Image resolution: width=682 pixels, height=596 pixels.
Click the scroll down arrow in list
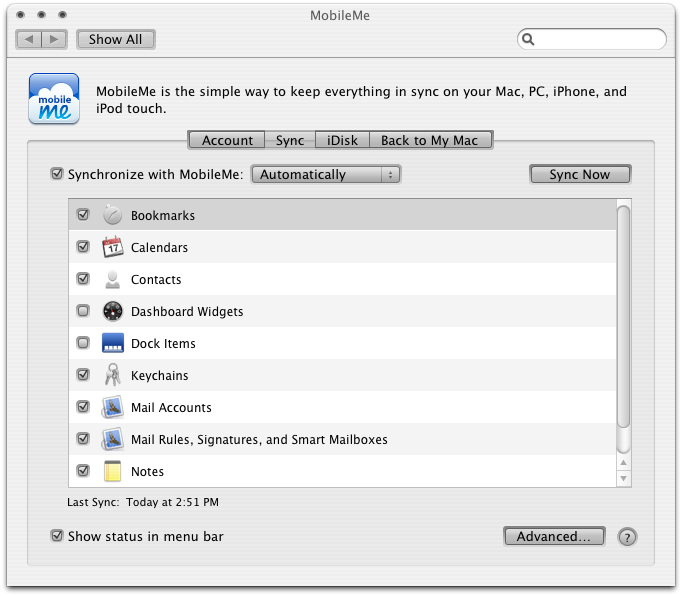click(624, 479)
